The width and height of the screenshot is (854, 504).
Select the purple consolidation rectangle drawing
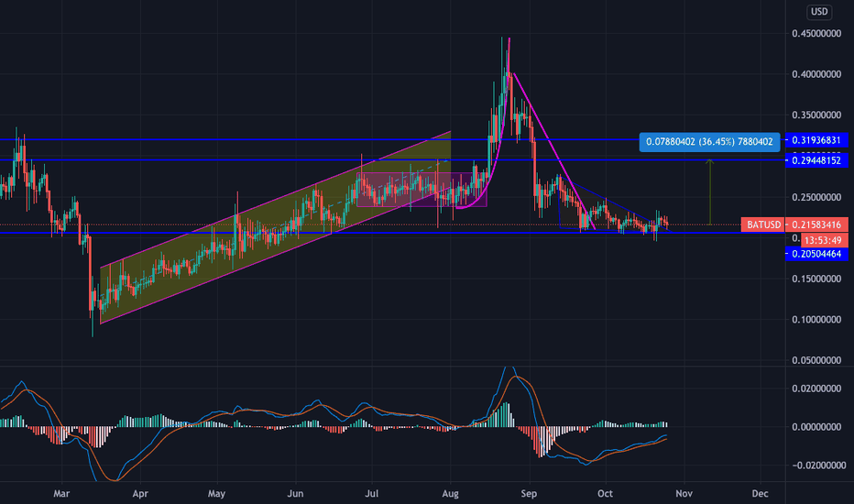point(422,190)
